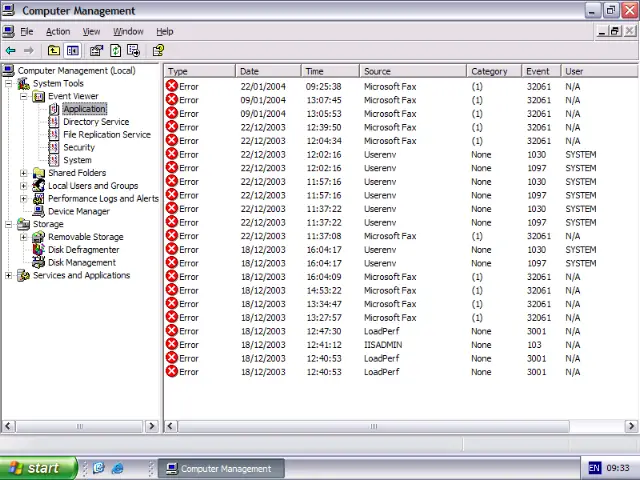This screenshot has height=480, width=640.
Task: Click the Removable Storage icon
Action: click(x=39, y=237)
